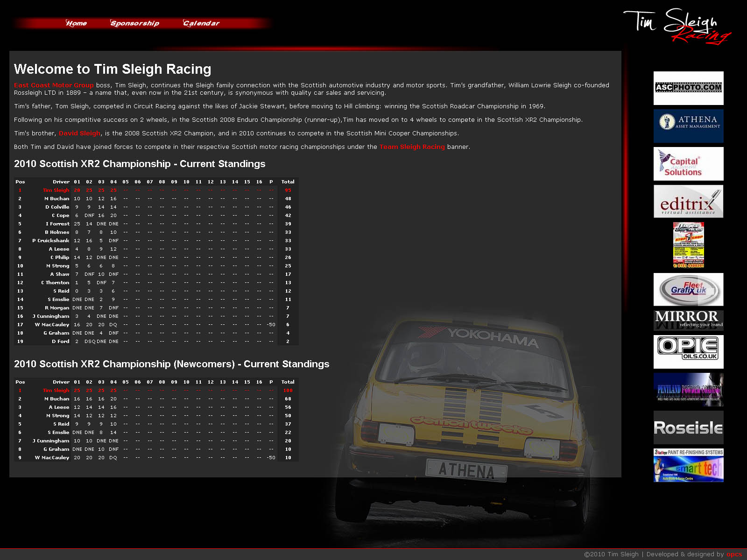
Task: Click the Pentland Powder Coating banner
Action: [x=688, y=390]
